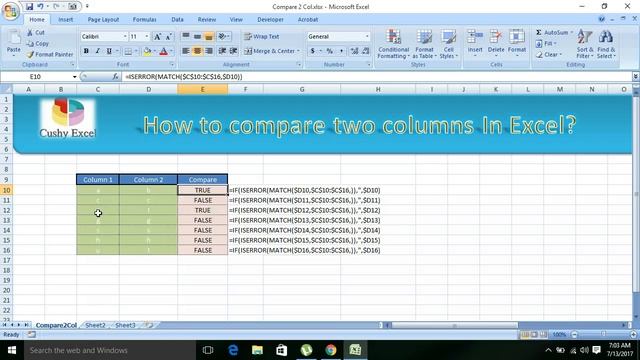Open Sort & Filter options
Viewport: 640px width, 360px height.
(585, 44)
